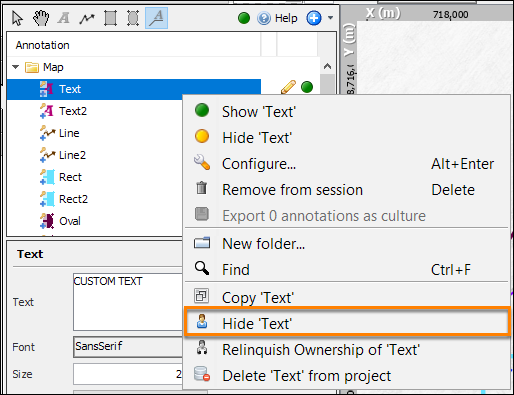
Task: Choose Find in context menu
Action: click(347, 270)
